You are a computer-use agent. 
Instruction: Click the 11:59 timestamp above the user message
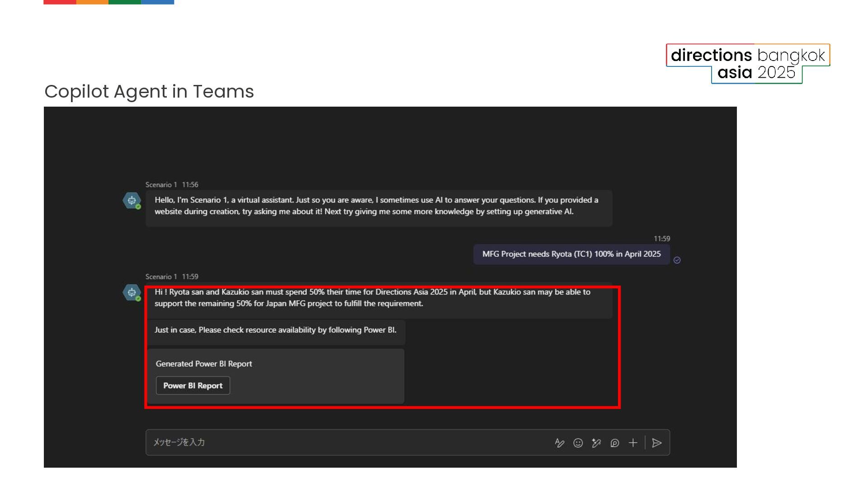tap(661, 239)
